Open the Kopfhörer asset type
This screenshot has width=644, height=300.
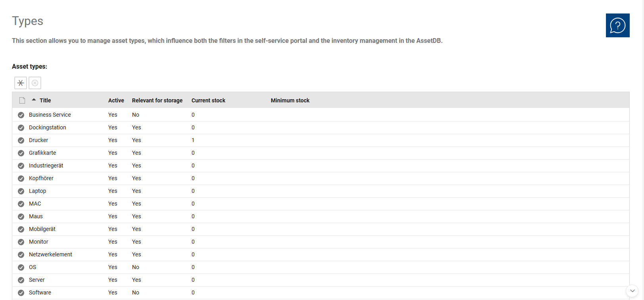41,178
